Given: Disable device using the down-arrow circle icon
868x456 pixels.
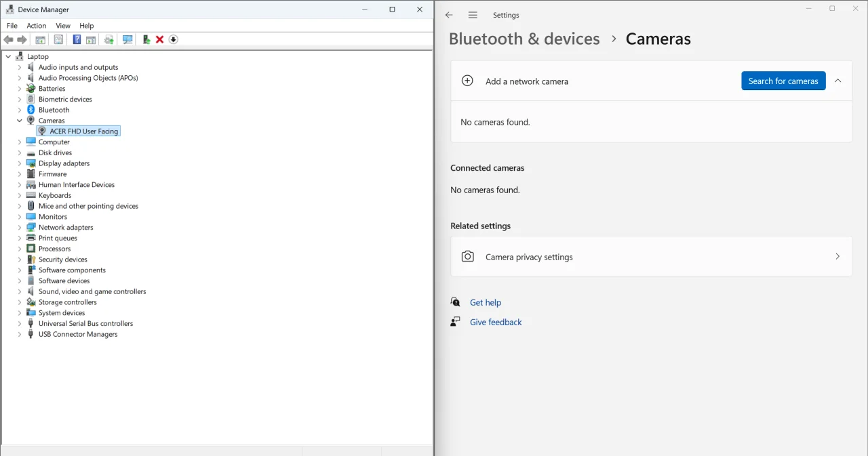Looking at the screenshot, I should coord(174,40).
